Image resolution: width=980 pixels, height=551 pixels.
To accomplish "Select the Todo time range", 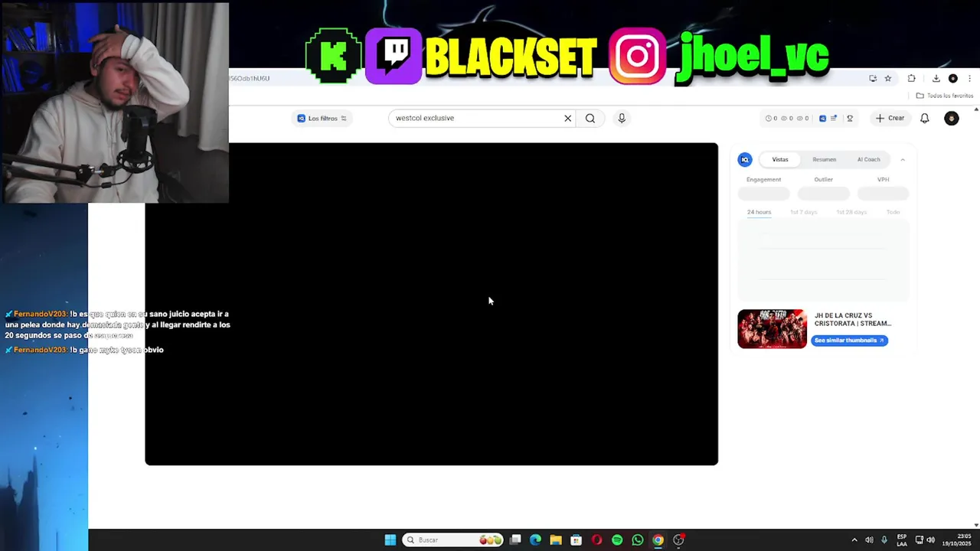I will coord(893,212).
